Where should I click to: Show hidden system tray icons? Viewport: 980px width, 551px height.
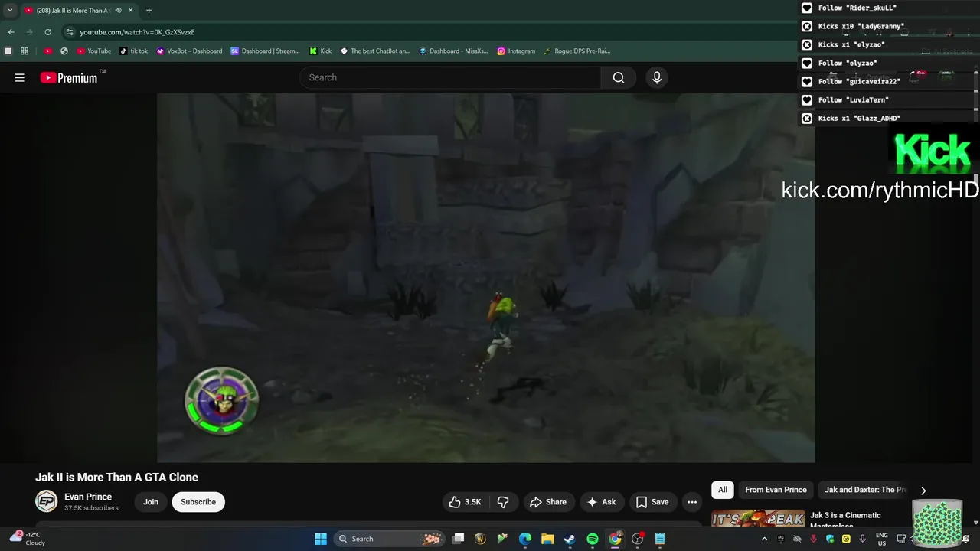(x=764, y=539)
